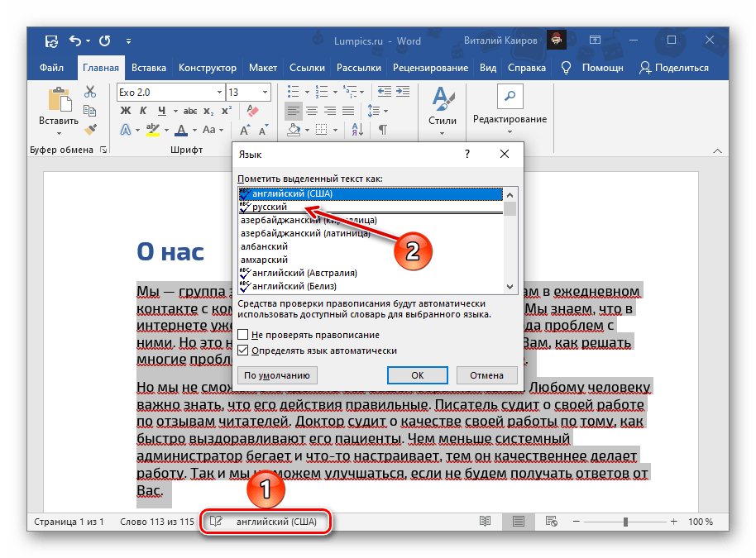756x558 pixels.
Task: Increase font size with large A
Action: point(245,130)
